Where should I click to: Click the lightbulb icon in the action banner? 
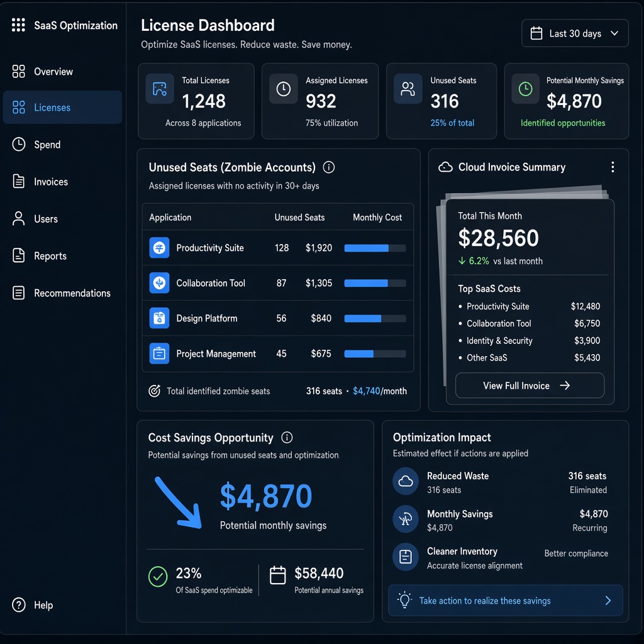(404, 600)
